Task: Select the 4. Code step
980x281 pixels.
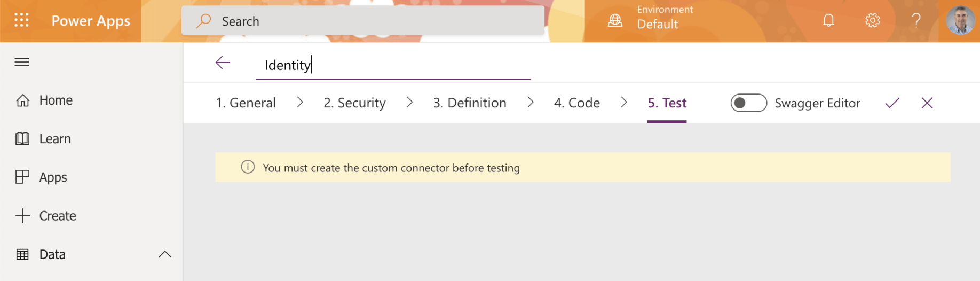Action: [576, 103]
